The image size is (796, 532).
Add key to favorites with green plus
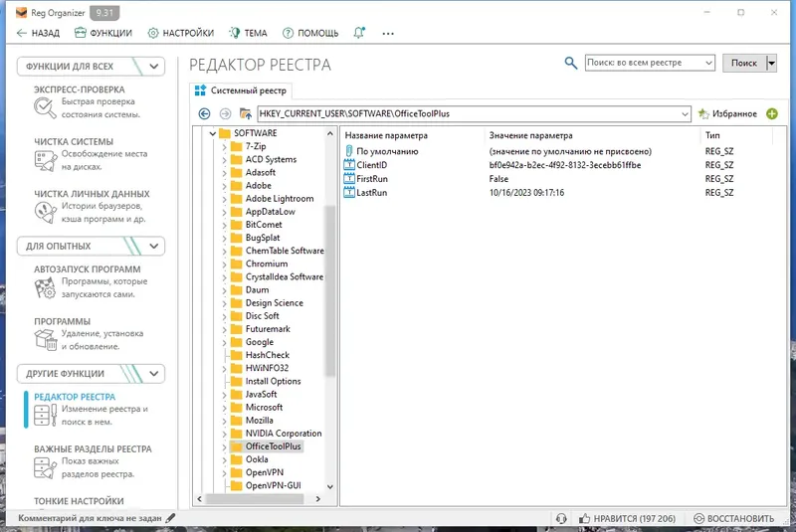[x=772, y=113]
